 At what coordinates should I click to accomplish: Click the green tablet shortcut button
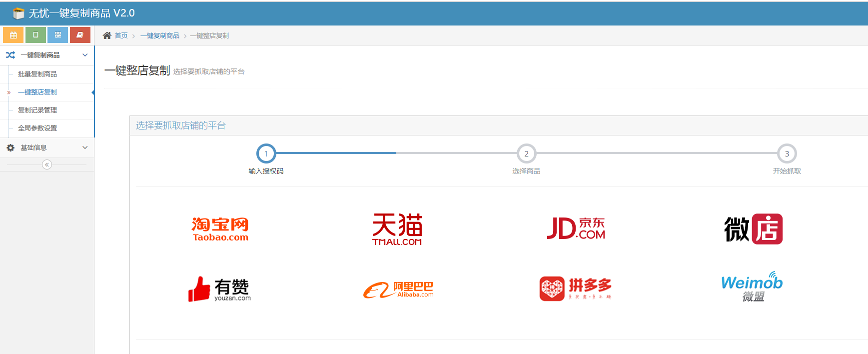tap(35, 35)
